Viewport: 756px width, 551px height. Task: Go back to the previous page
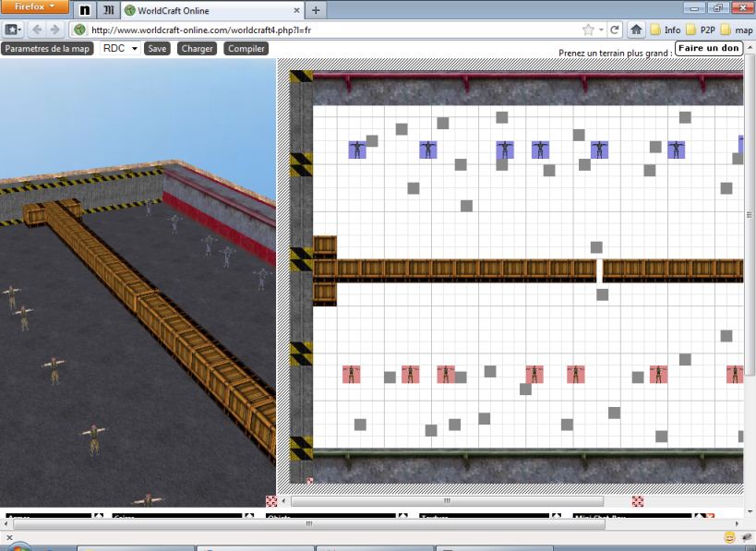pos(37,30)
